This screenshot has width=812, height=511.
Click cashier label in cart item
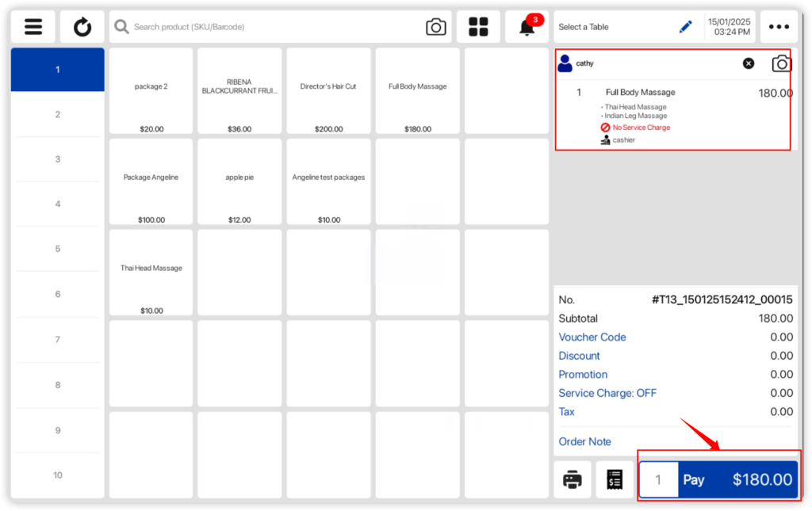(623, 140)
